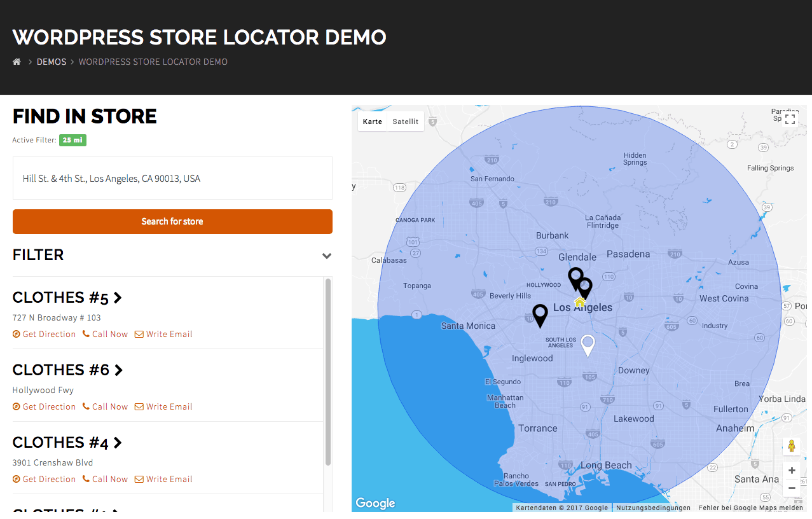Click the address search input field

[172, 179]
